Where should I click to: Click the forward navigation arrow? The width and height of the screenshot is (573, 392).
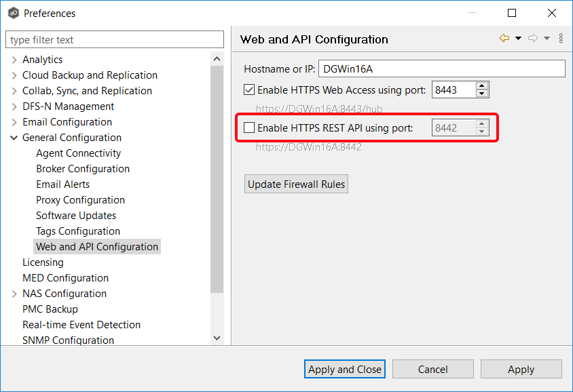tap(532, 38)
